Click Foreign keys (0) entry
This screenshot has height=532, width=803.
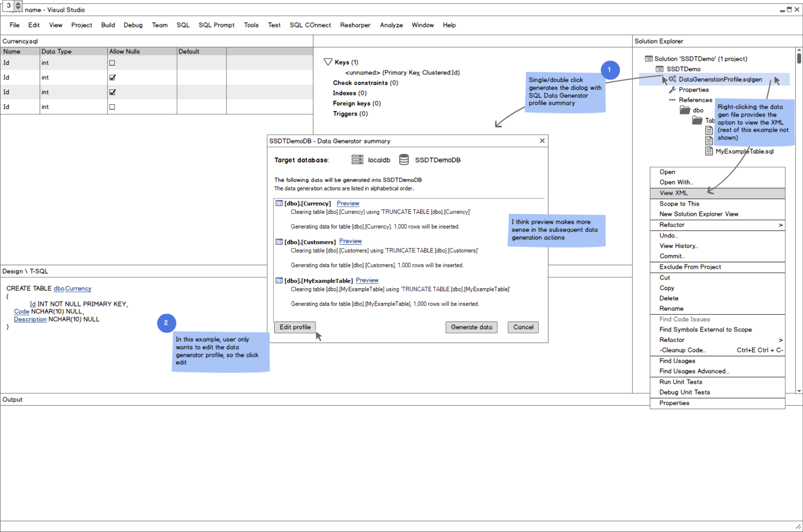tap(357, 103)
